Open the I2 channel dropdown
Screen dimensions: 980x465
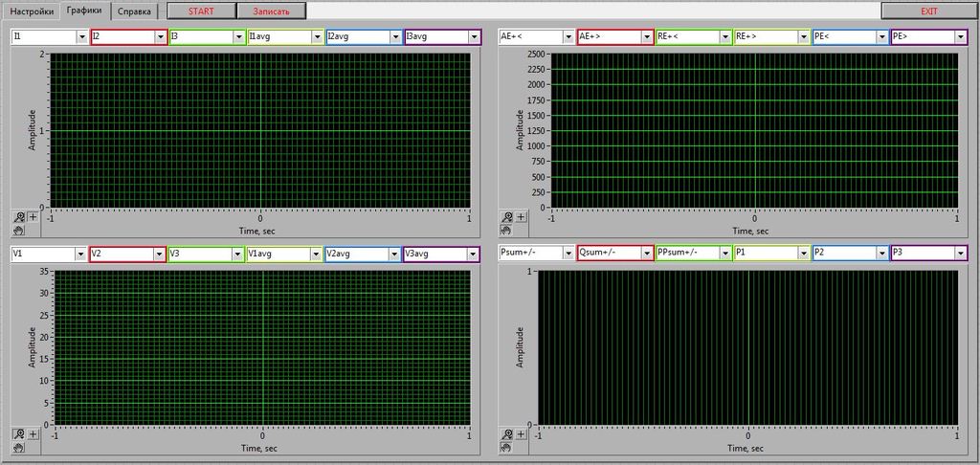(128, 37)
